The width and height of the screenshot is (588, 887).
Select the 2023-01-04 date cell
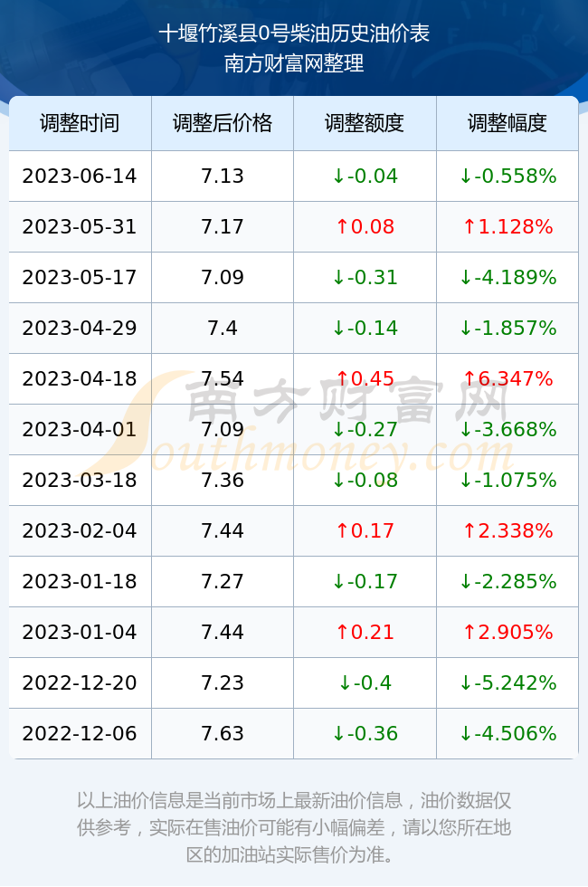click(x=80, y=632)
